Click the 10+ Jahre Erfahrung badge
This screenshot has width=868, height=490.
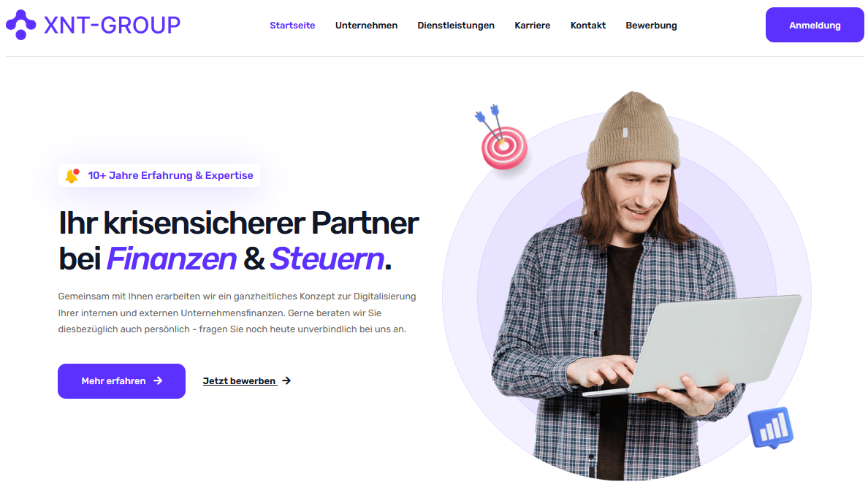tap(159, 175)
